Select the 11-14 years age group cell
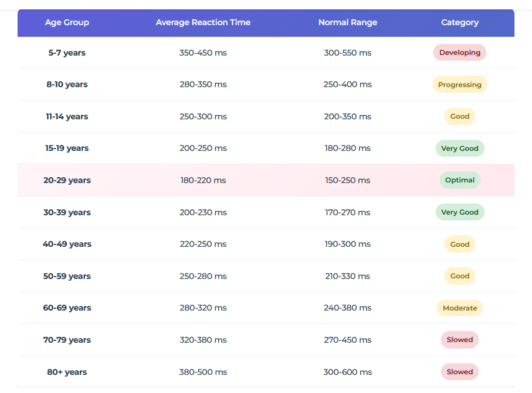 pos(67,116)
